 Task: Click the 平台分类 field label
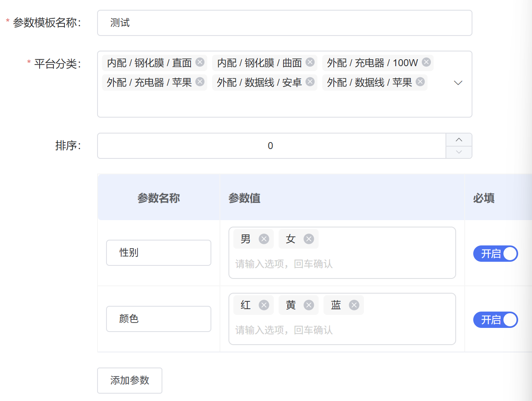(58, 64)
